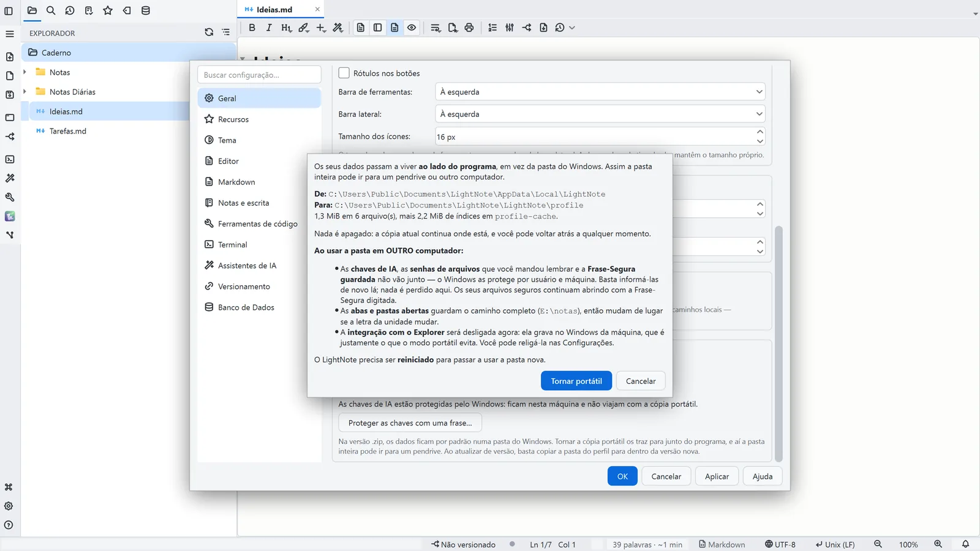Screen dimensions: 980x551
Task: Click the notifications bell in the status bar
Action: [x=965, y=544]
